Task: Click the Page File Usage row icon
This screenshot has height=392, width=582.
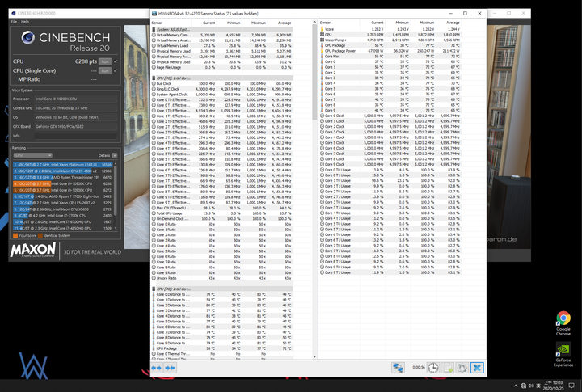Action: [154, 68]
